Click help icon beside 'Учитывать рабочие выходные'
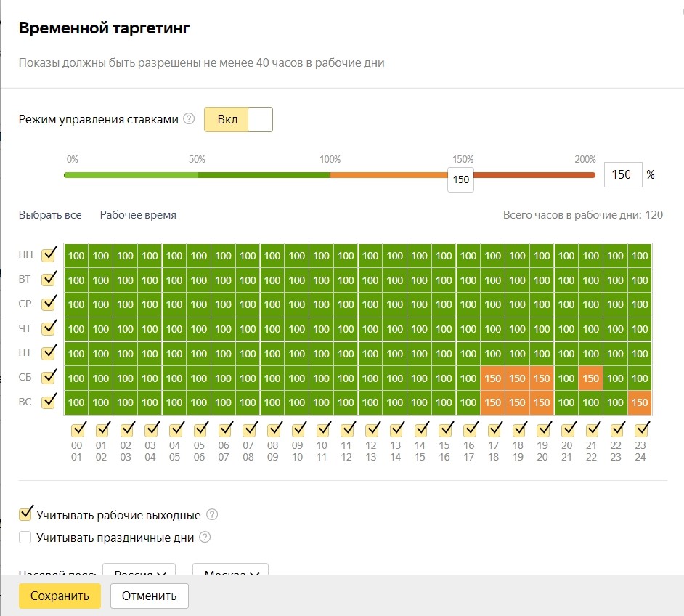 (x=212, y=515)
